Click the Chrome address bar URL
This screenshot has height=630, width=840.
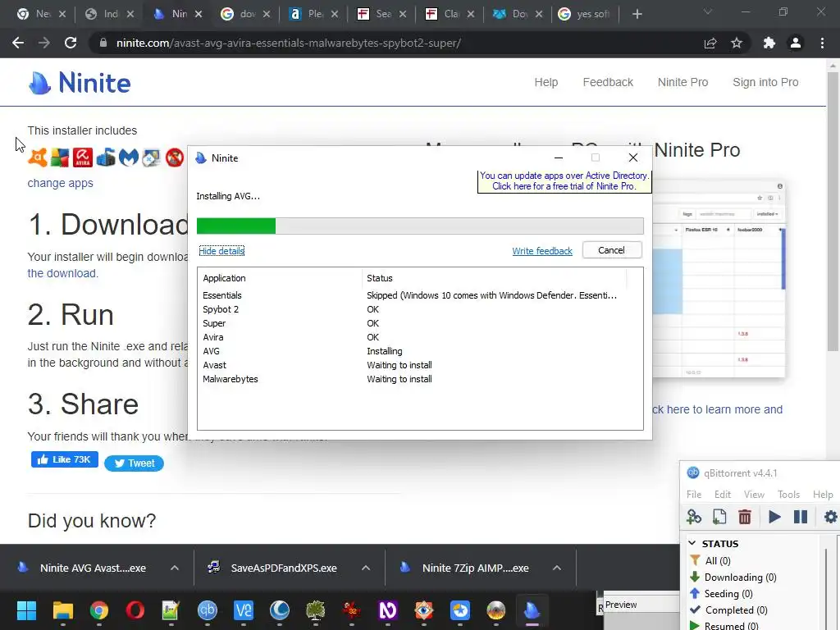288,43
